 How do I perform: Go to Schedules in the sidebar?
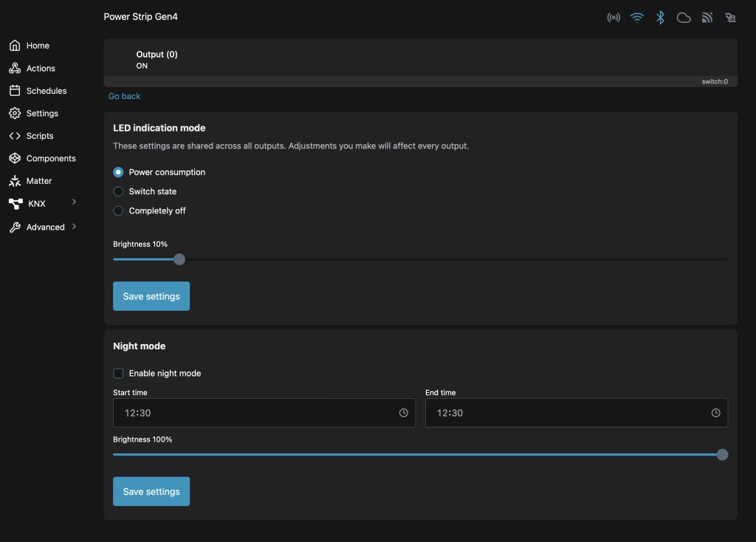click(46, 91)
